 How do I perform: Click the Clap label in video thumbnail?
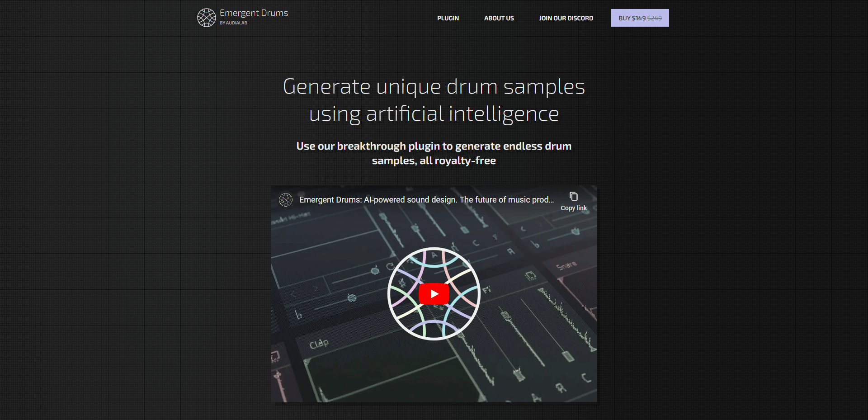tap(319, 344)
